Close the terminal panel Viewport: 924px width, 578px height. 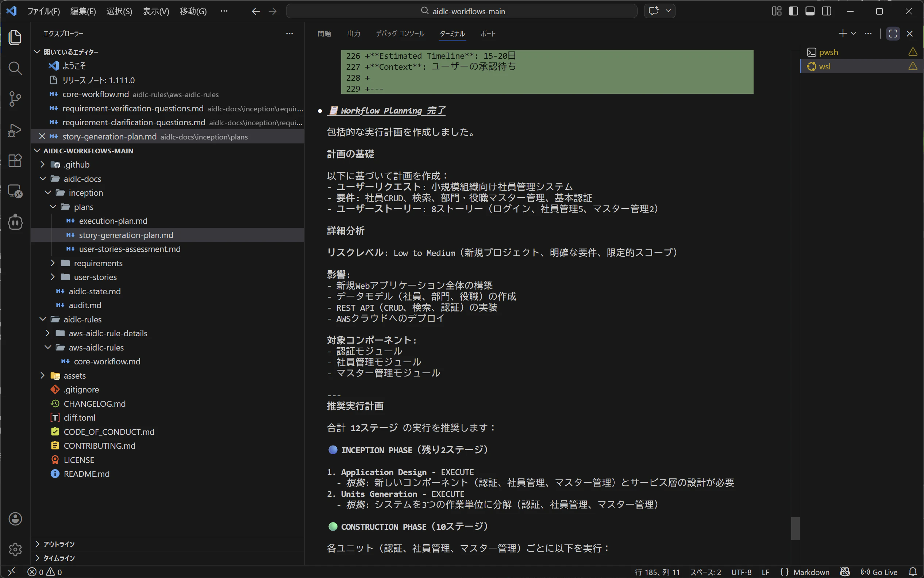[909, 34]
